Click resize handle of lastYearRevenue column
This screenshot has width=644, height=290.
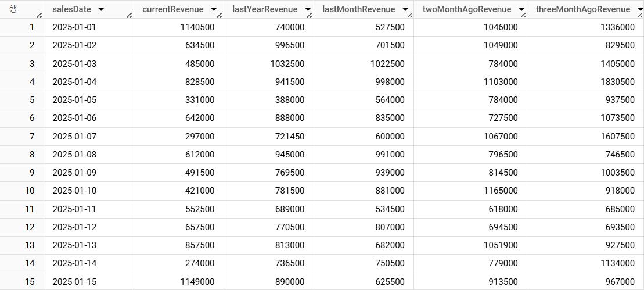coord(310,15)
